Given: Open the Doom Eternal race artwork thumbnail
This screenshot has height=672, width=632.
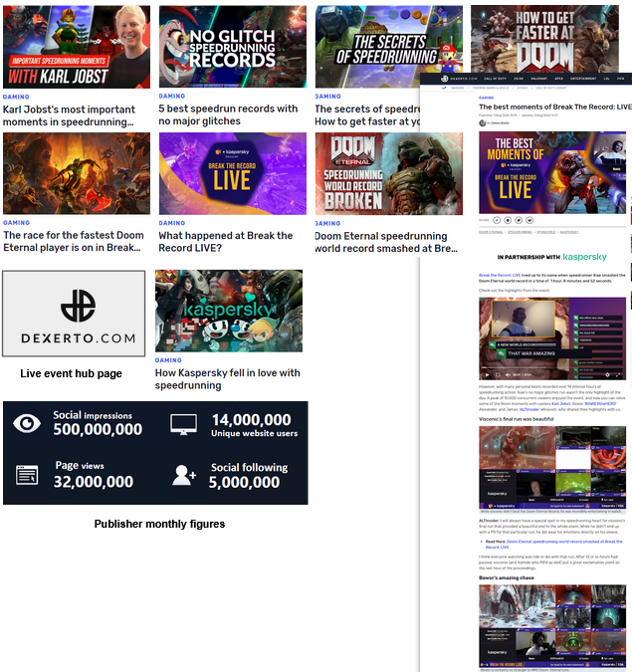Looking at the screenshot, I should [x=77, y=173].
